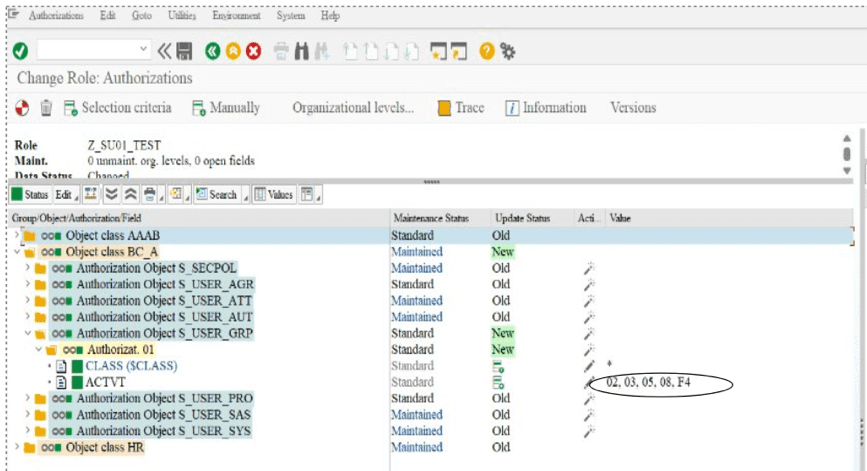Click the Search button in tree toolbar
Viewport: 867px width, 471px height.
[x=216, y=194]
